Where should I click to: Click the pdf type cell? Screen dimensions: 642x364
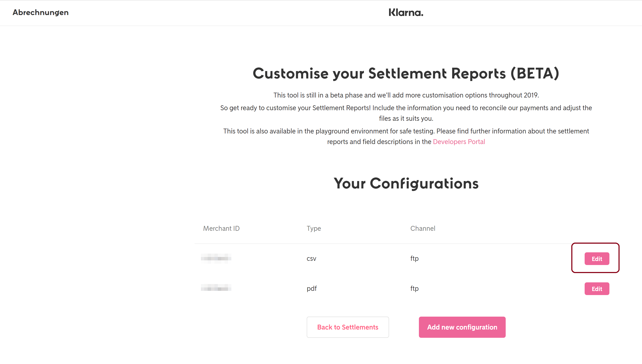(x=312, y=288)
